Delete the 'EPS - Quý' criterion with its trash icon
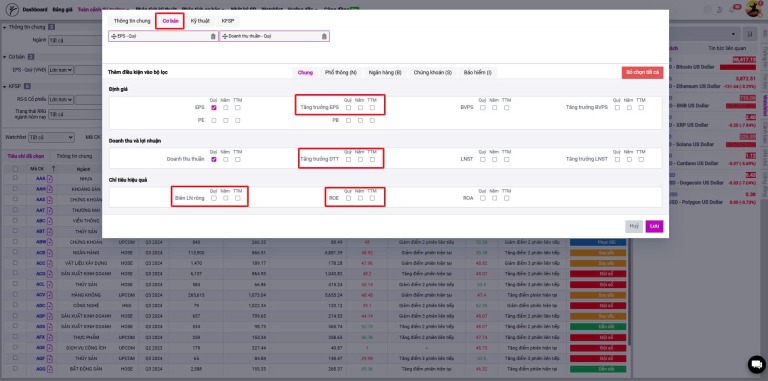The image size is (768, 381). click(x=213, y=36)
